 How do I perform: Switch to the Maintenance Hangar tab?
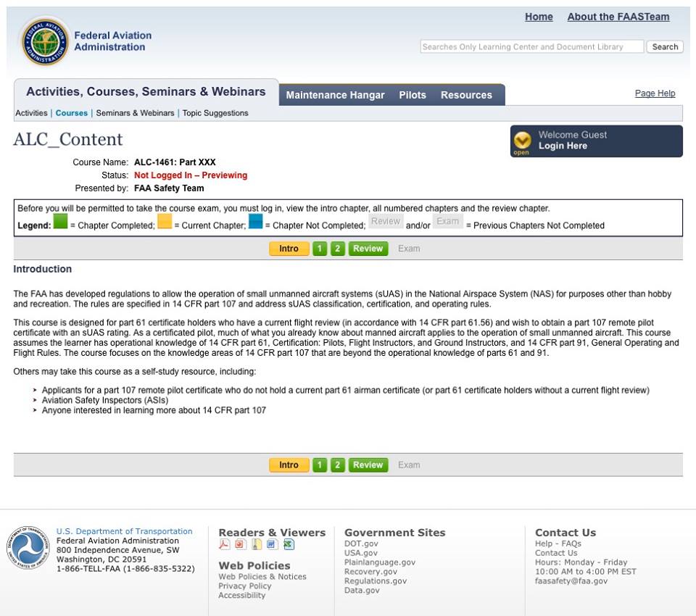pyautogui.click(x=335, y=95)
